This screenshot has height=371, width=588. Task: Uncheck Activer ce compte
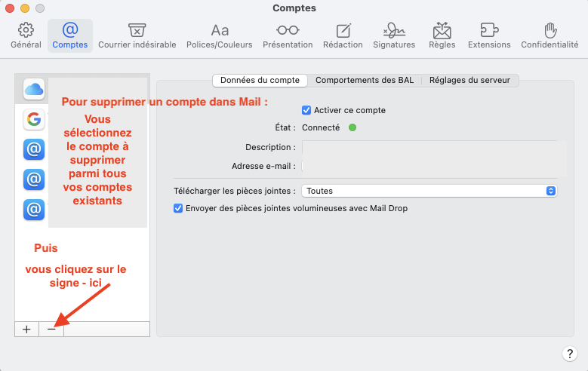click(306, 110)
